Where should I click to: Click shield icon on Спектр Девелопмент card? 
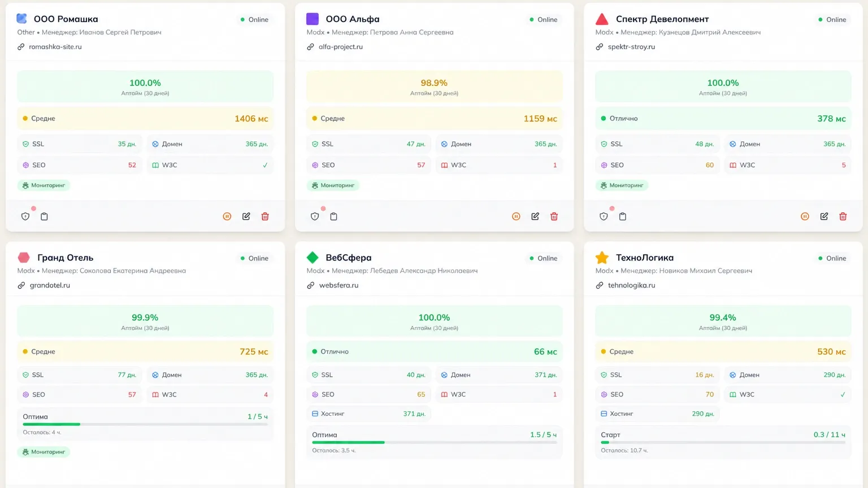click(x=604, y=216)
